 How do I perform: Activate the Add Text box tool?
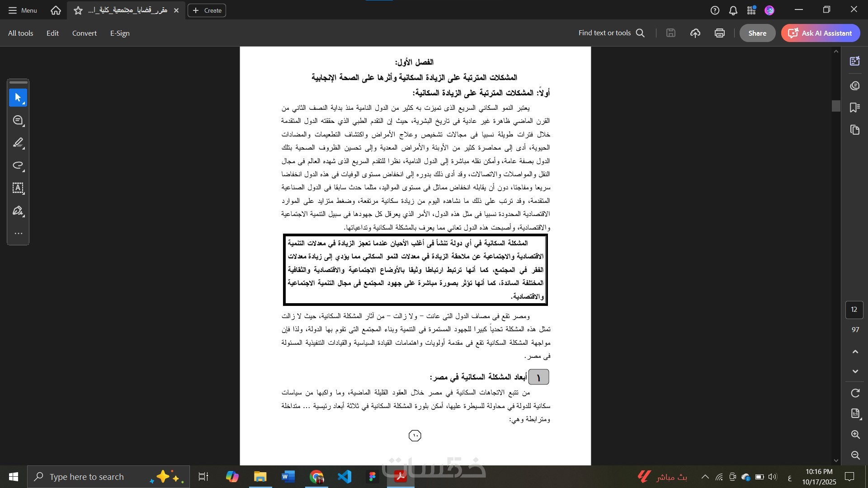click(18, 188)
